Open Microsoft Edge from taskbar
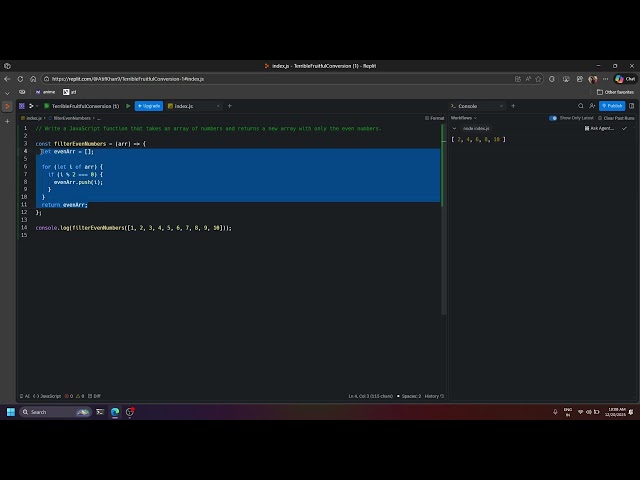640x480 pixels. pos(115,412)
